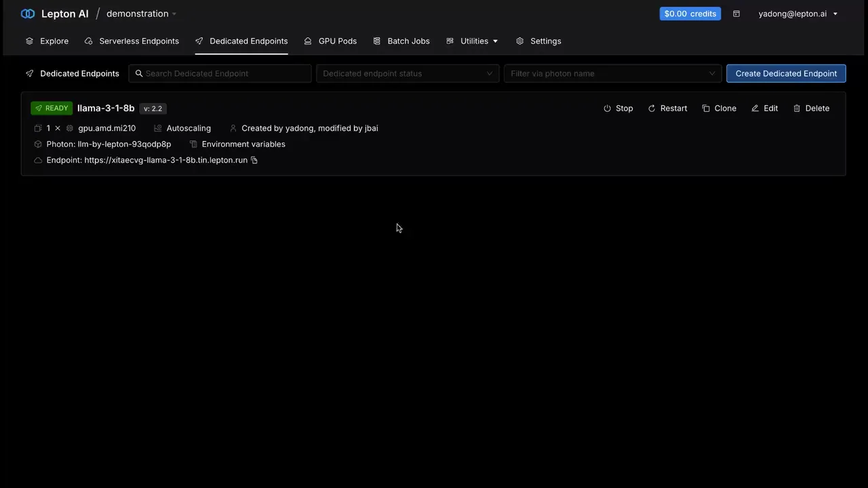The image size is (868, 488).
Task: Open the llama-3-1-8b endpoint
Action: coord(106,108)
